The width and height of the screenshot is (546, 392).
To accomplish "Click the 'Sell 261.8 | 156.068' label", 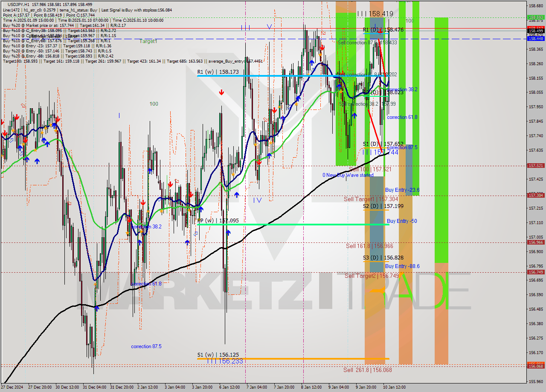I will point(367,370).
